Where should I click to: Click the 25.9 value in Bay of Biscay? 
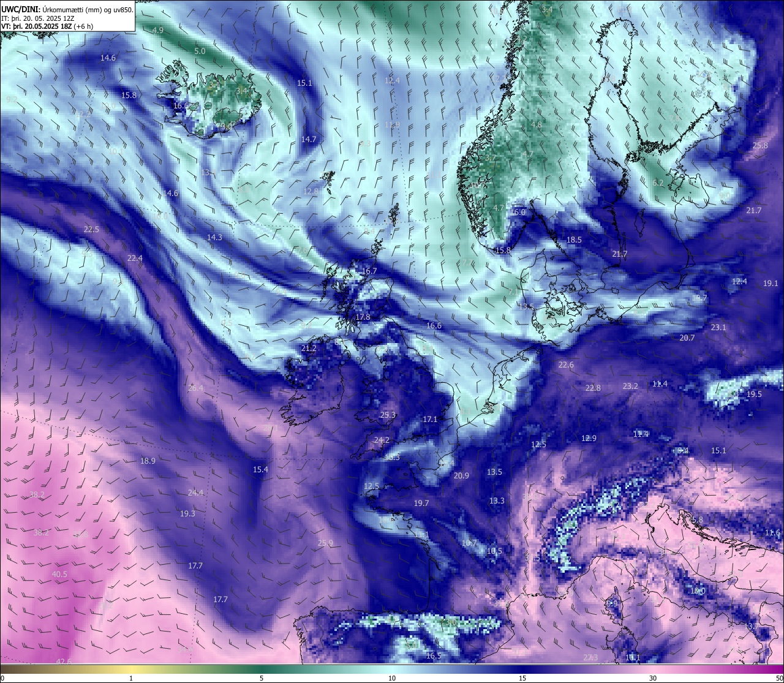325,543
